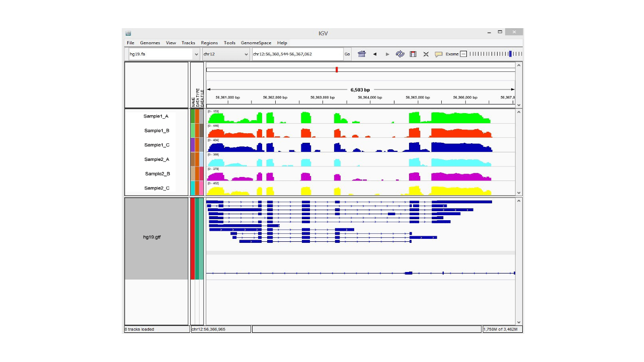Image resolution: width=644 pixels, height=362 pixels.
Task: Click the zoom out minus button
Action: (x=464, y=54)
